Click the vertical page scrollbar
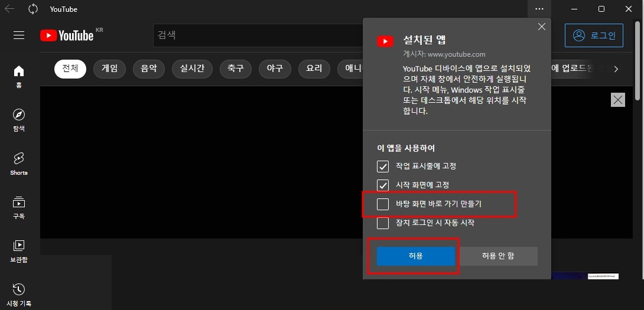The height and width of the screenshot is (310, 644). [638, 61]
